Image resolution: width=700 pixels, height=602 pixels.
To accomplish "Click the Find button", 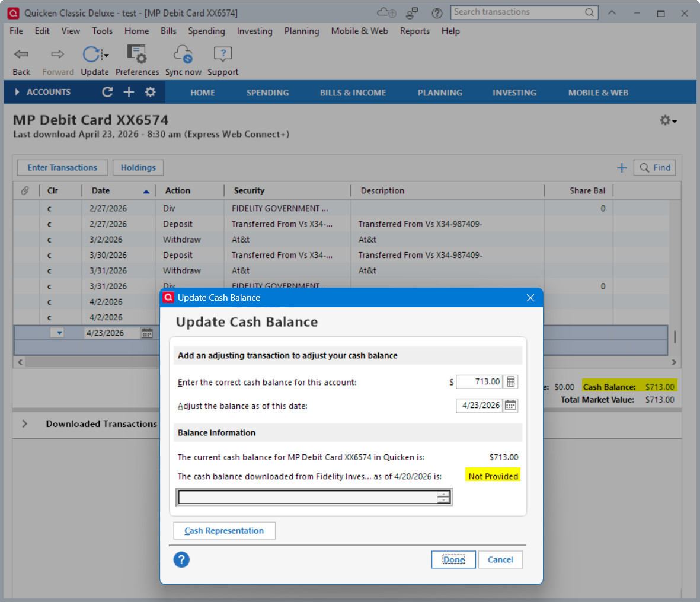I will (654, 167).
